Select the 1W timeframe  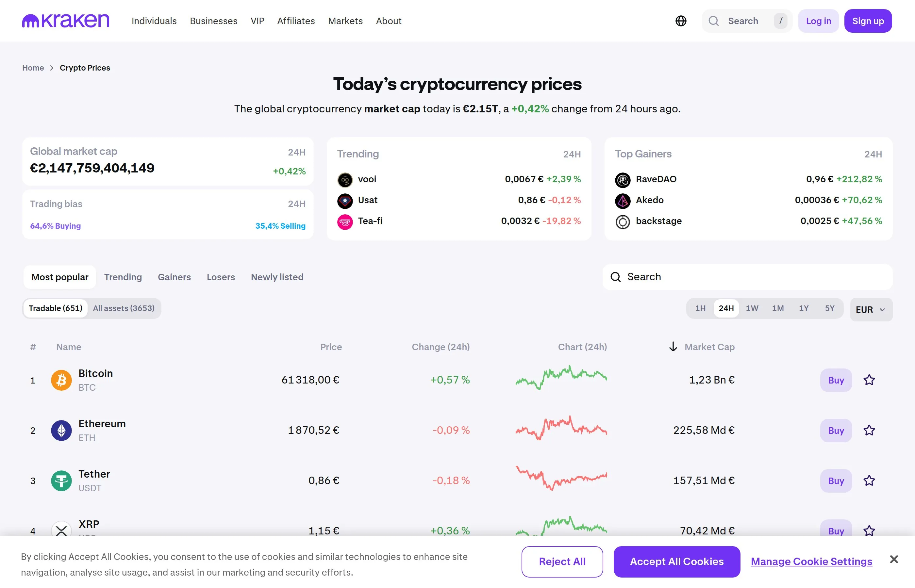pyautogui.click(x=752, y=308)
